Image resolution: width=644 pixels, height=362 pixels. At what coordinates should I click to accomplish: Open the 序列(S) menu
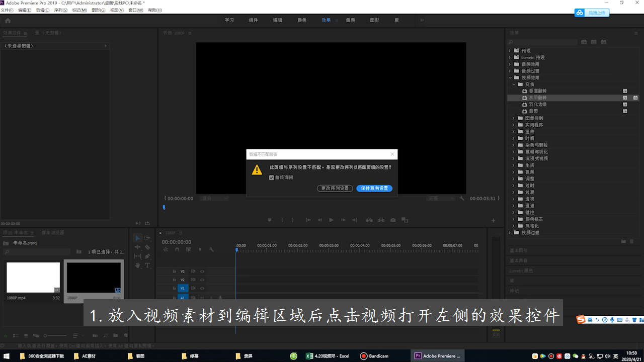(x=60, y=10)
